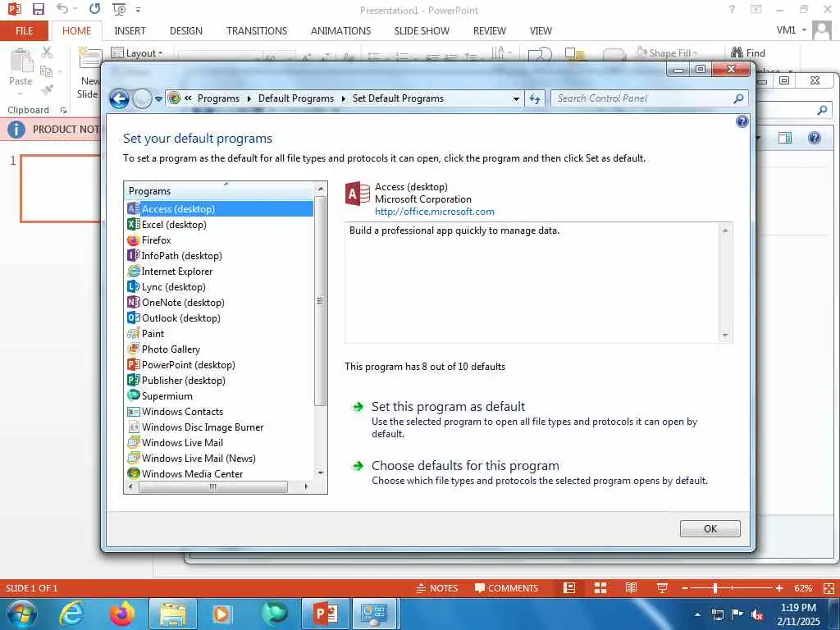
Task: Select Windows Disc Image Burner entry
Action: point(195,427)
